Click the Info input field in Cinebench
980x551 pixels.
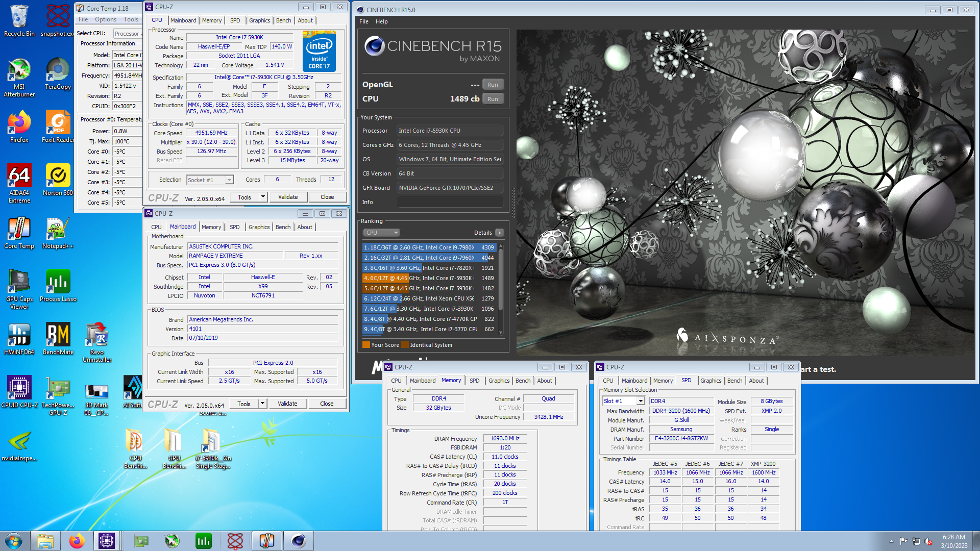[450, 202]
